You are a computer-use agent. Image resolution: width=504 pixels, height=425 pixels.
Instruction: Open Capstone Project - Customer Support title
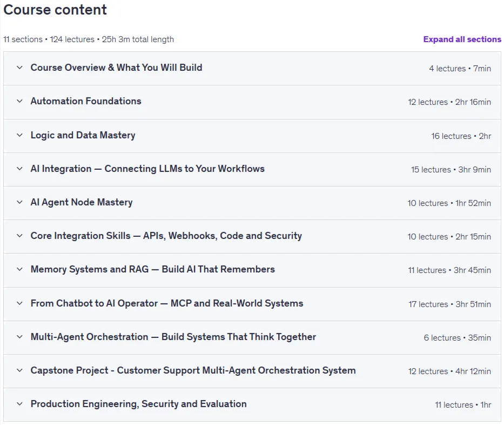coord(193,370)
